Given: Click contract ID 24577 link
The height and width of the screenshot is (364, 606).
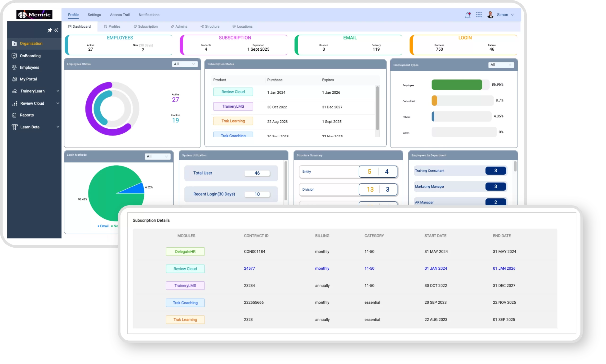Looking at the screenshot, I should click(249, 268).
